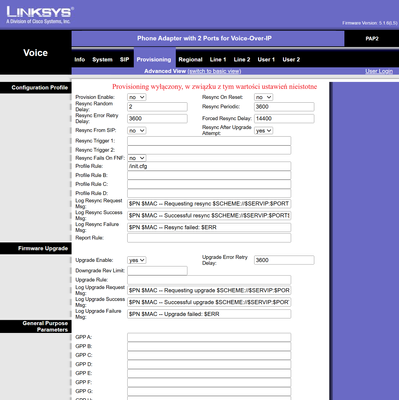The height and width of the screenshot is (400, 399).
Task: Click the GPP G input field
Action: [209, 391]
